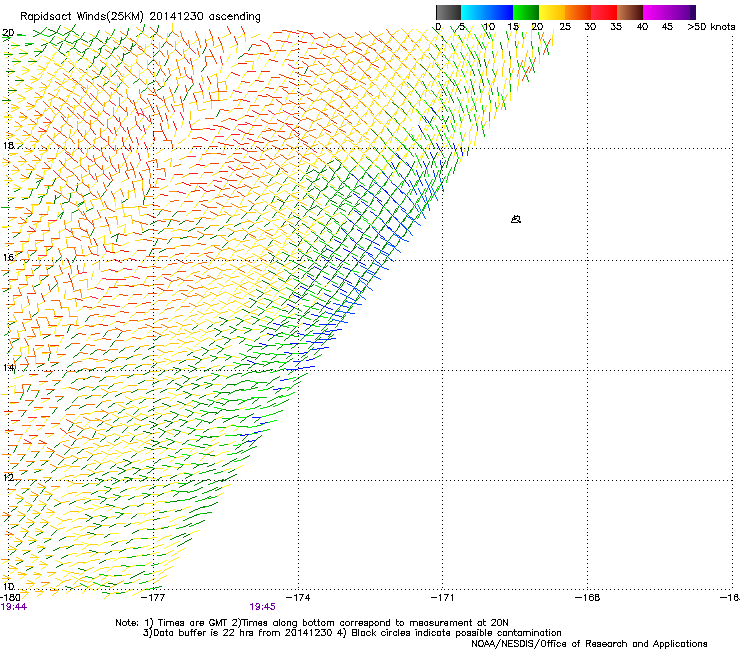Screen dimensions: 740x650
Task: Click the legend label '40'
Action: tap(642, 27)
